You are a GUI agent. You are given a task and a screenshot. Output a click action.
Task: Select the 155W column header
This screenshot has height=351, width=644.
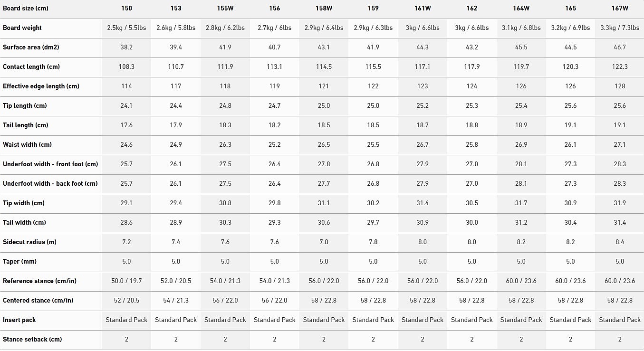pos(225,9)
